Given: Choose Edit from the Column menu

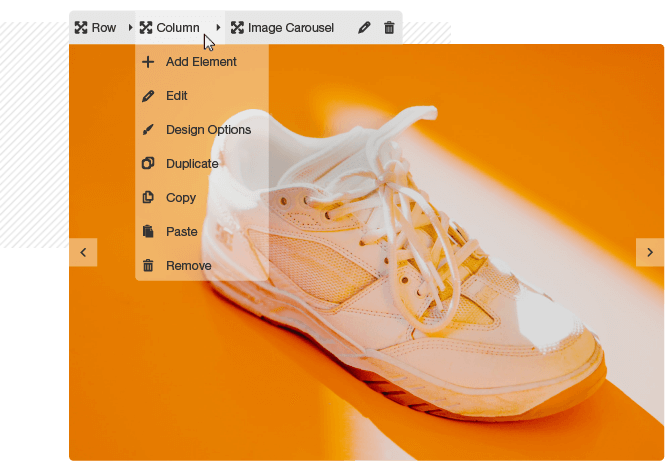Looking at the screenshot, I should point(202,96).
